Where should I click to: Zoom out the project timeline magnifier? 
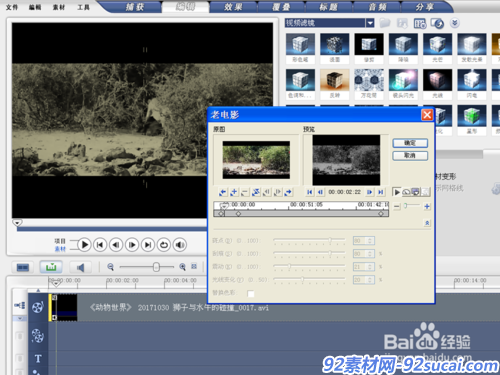(110, 267)
